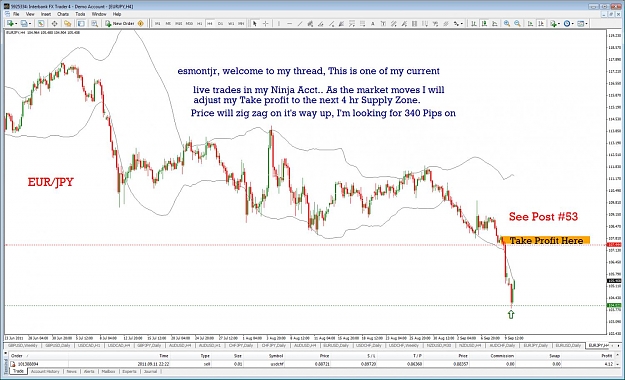Expand the Templates dropdown arrow
Screen dimensions: 625x380
[586, 24]
